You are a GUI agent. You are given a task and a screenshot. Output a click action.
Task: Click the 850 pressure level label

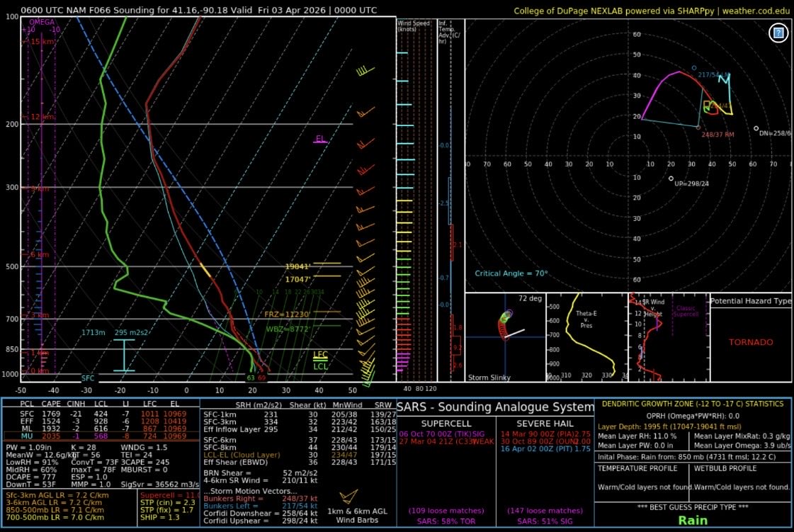(12, 349)
